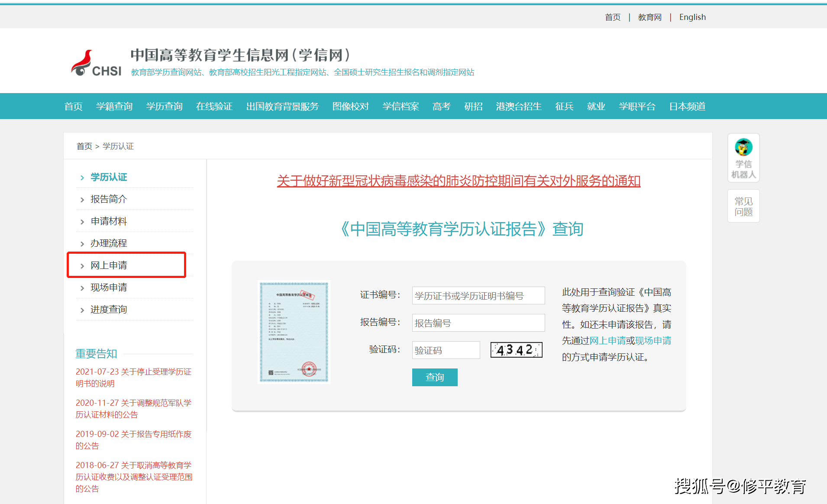827x504 pixels.
Task: Open 日本频道 navigation item
Action: (688, 107)
